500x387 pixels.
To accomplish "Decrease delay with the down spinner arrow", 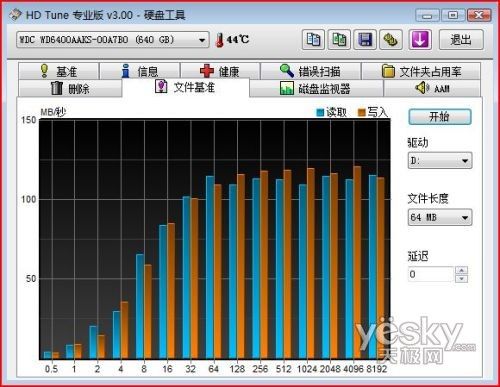I will (x=462, y=278).
